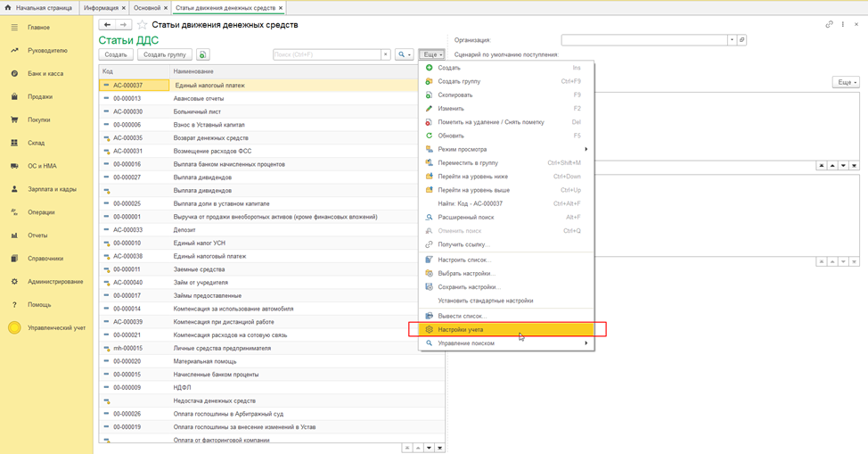Image resolution: width=868 pixels, height=454 pixels.
Task: Choose Создать группу in the Еще menu
Action: pyautogui.click(x=506, y=81)
